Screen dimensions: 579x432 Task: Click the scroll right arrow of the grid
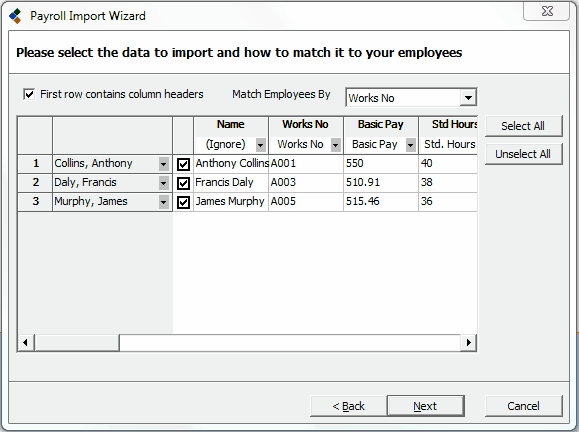point(469,343)
